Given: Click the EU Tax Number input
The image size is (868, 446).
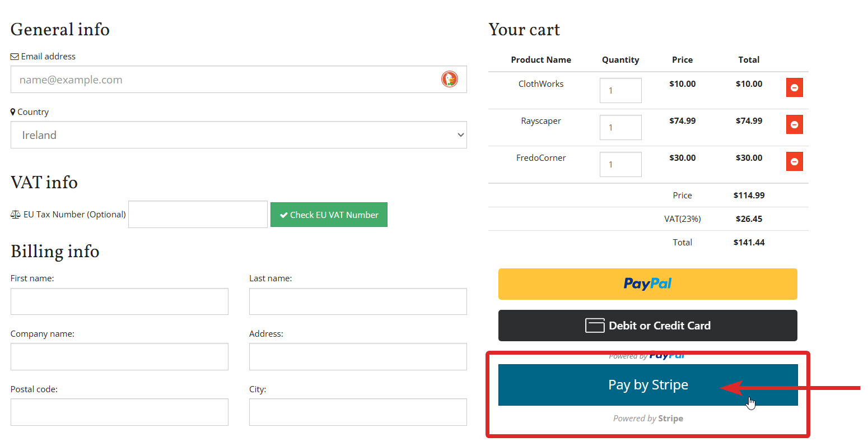Looking at the screenshot, I should click(x=198, y=215).
